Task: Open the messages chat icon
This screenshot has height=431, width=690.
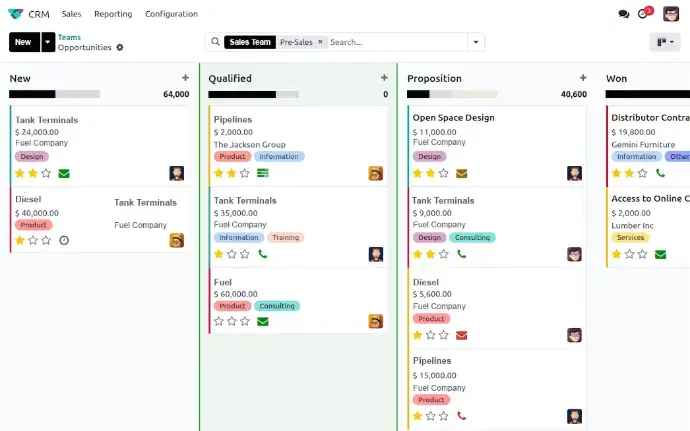Action: [x=624, y=14]
